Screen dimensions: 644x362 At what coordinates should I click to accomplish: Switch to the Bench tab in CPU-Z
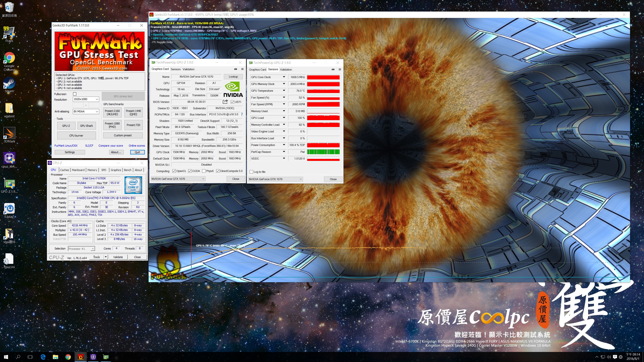point(127,170)
